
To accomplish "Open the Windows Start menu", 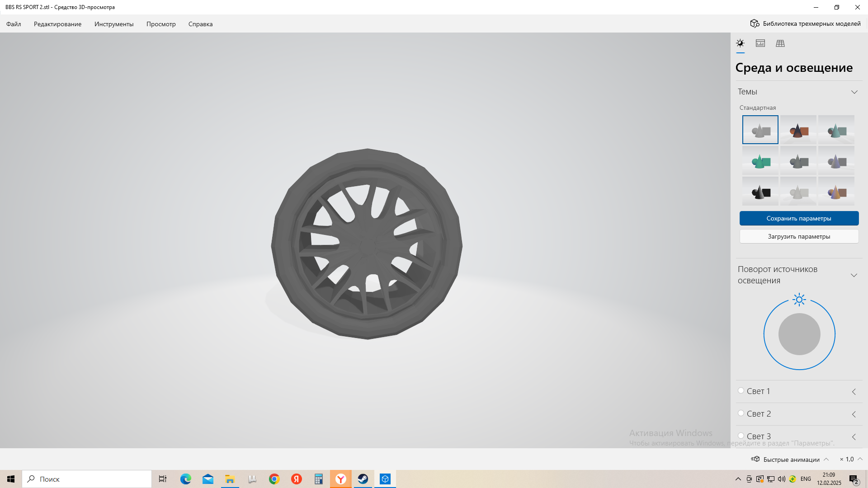I will tap(11, 479).
